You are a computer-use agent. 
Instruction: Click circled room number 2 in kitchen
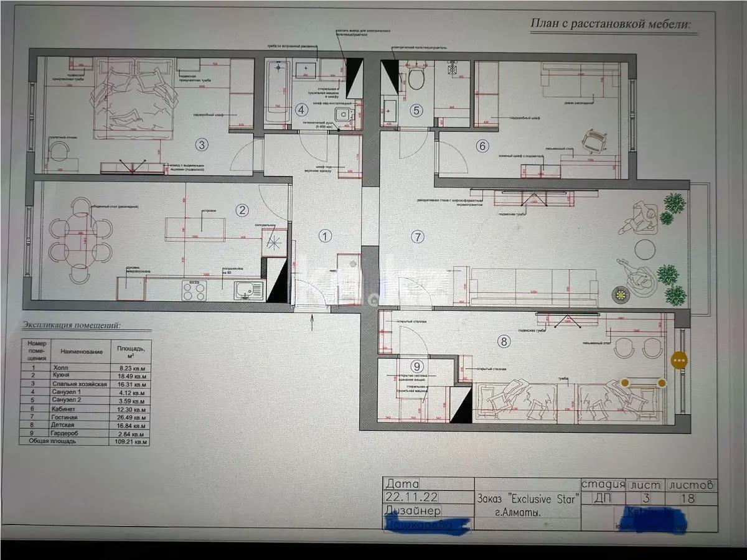pos(243,210)
